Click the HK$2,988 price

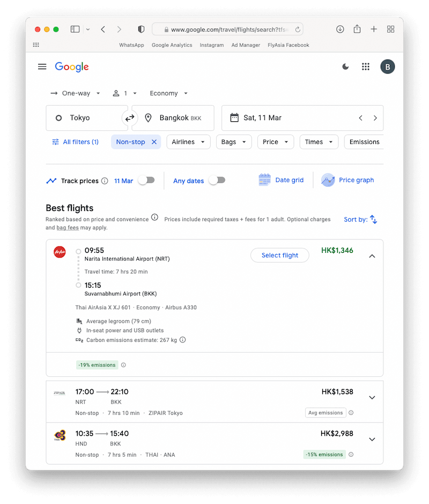337,434
